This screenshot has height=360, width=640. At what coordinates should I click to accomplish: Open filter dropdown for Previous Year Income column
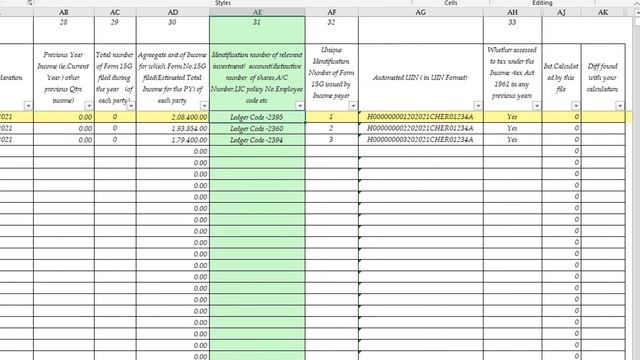[x=89, y=106]
